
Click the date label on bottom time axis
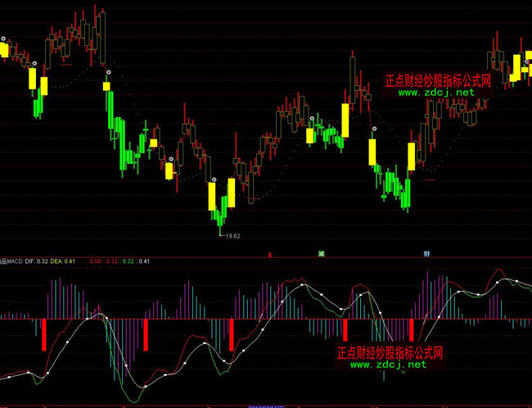pos(266,405)
